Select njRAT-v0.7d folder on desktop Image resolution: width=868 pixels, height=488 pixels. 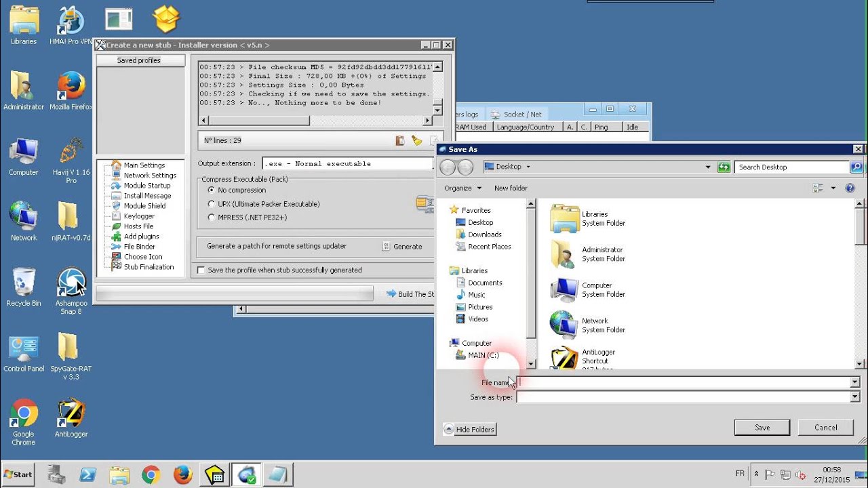pos(71,222)
